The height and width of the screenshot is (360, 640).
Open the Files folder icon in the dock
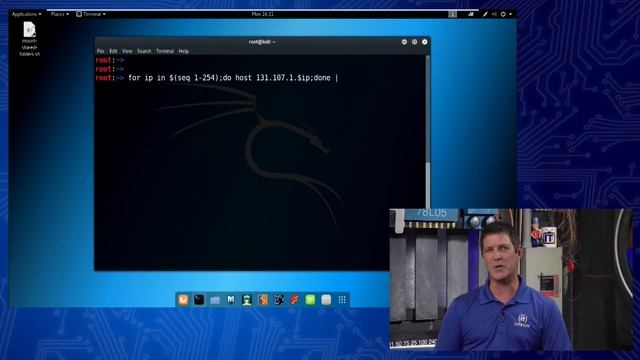point(215,300)
